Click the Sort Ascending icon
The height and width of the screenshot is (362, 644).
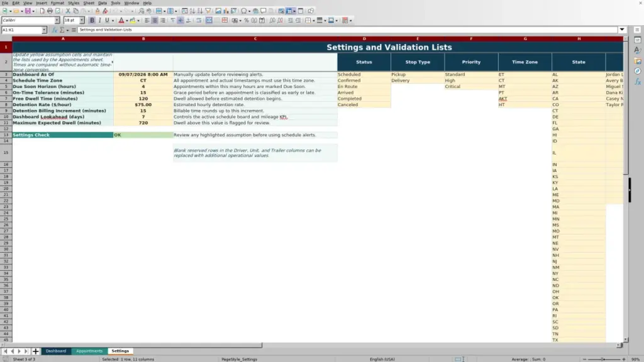[x=192, y=11]
